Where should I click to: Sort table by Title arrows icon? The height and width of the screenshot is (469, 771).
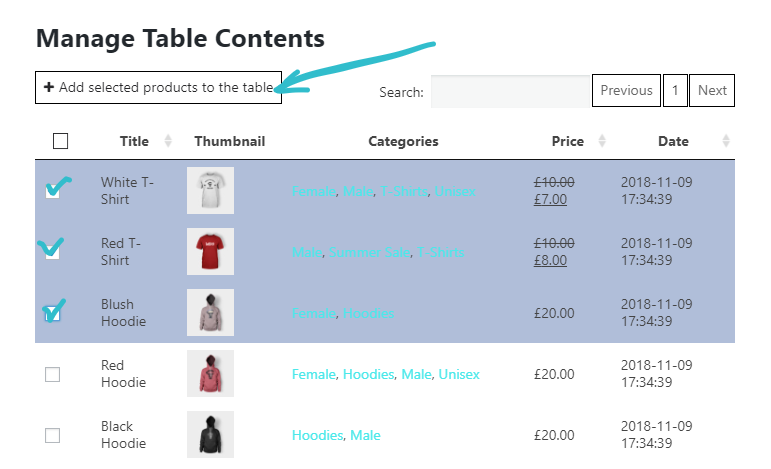(x=168, y=141)
